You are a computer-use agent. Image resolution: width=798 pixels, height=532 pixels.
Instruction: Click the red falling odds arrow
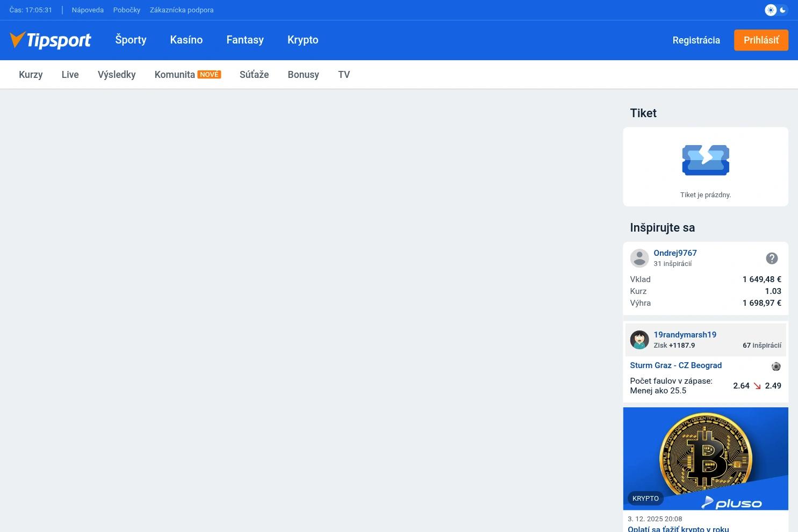[x=757, y=386]
